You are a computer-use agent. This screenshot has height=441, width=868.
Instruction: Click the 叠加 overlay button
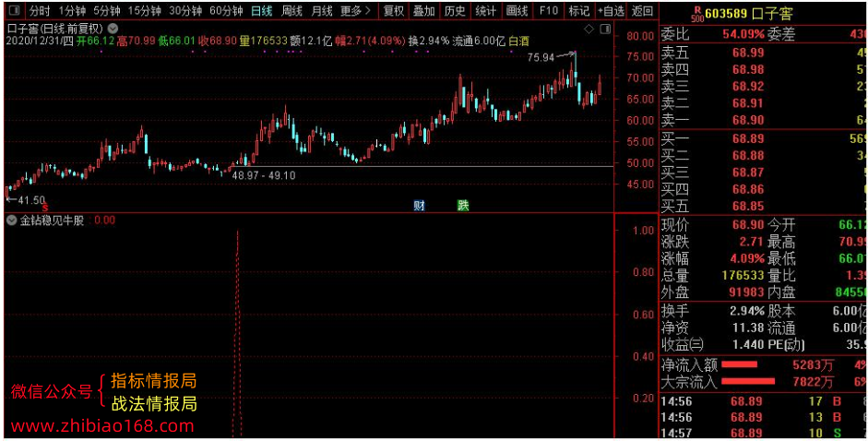coord(424,10)
